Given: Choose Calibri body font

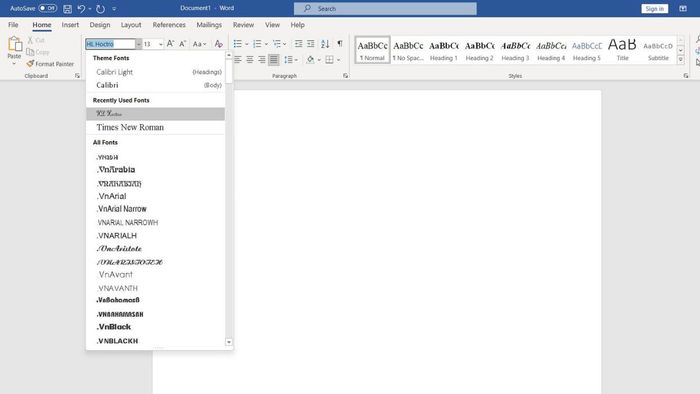Looking at the screenshot, I should tap(155, 85).
